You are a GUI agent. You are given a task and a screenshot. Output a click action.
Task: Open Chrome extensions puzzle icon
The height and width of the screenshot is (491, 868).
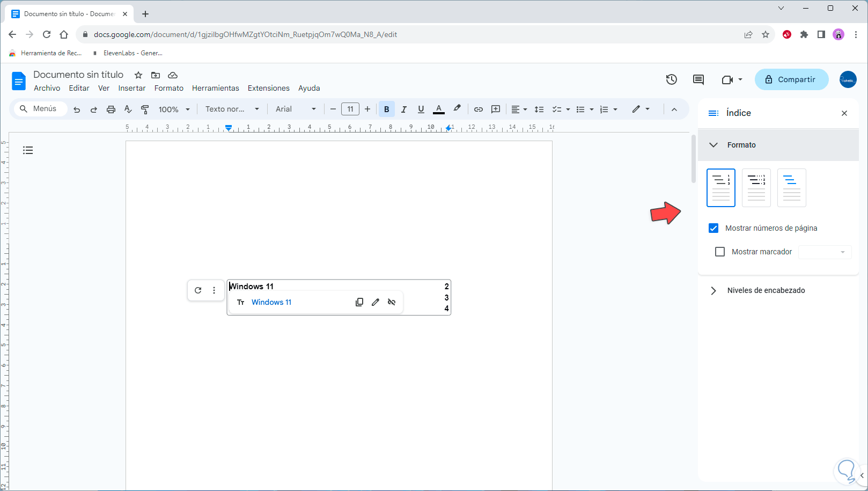tap(804, 34)
